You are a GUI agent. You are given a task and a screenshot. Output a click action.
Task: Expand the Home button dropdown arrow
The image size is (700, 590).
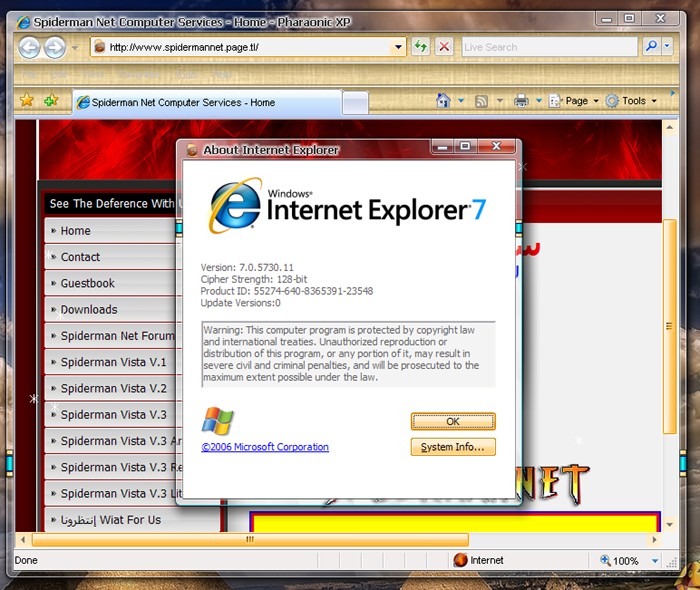click(x=461, y=101)
